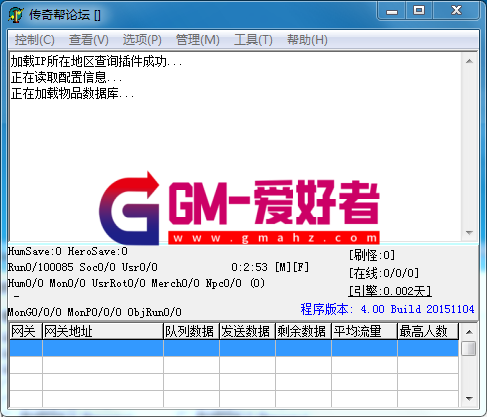
Task: Click the 0:2:53 [M][F] timer text
Action: pos(270,267)
